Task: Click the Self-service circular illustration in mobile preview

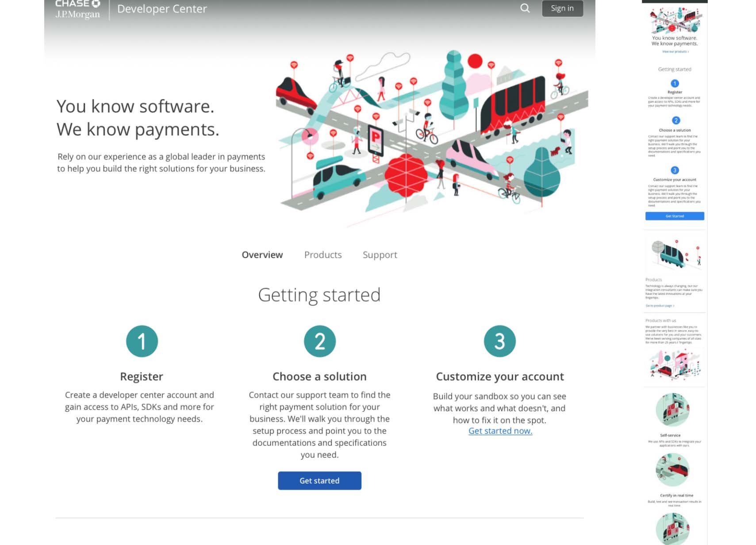Action: coord(672,410)
